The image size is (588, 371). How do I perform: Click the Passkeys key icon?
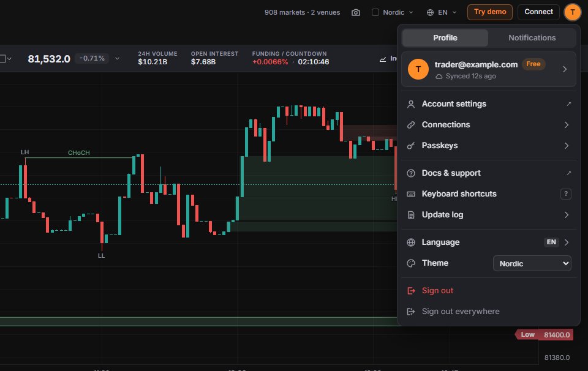[411, 146]
